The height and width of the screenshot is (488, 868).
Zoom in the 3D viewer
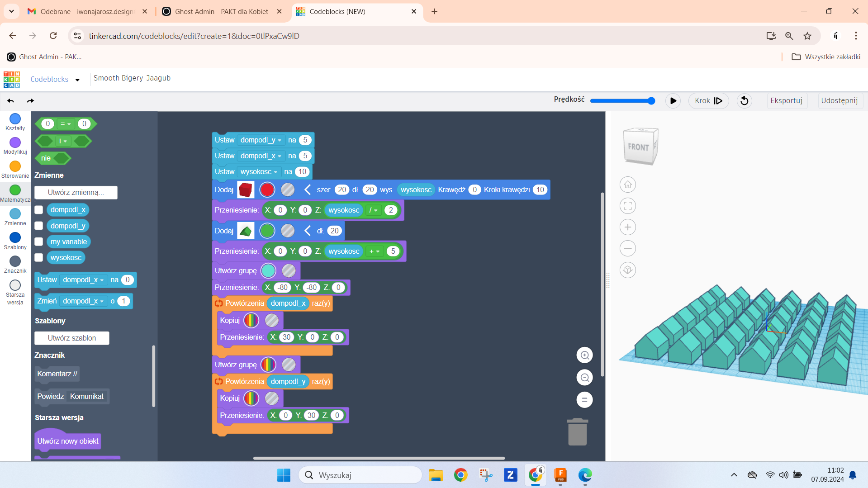628,227
